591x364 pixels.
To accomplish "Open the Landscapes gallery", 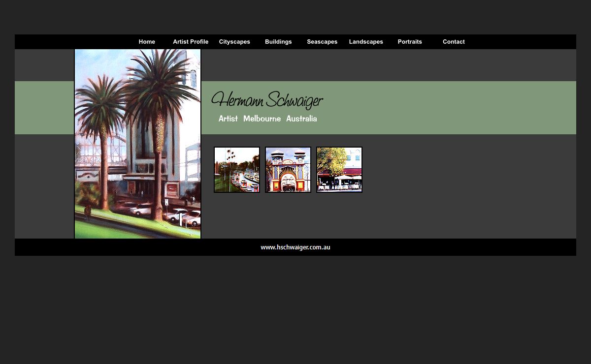I will coord(366,42).
